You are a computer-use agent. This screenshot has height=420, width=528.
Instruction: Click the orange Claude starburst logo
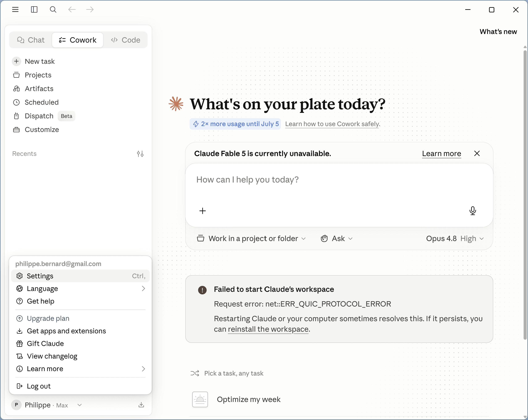(x=176, y=104)
